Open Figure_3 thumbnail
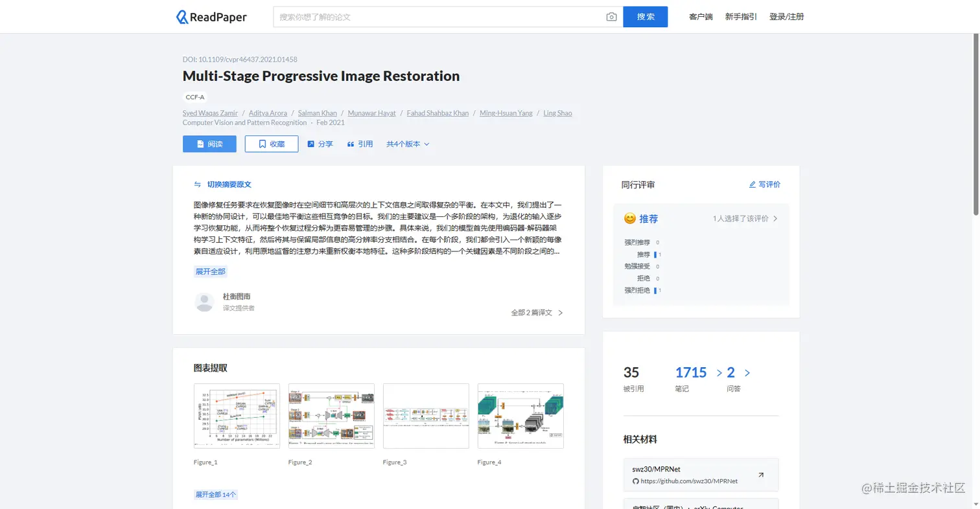 [x=426, y=416]
